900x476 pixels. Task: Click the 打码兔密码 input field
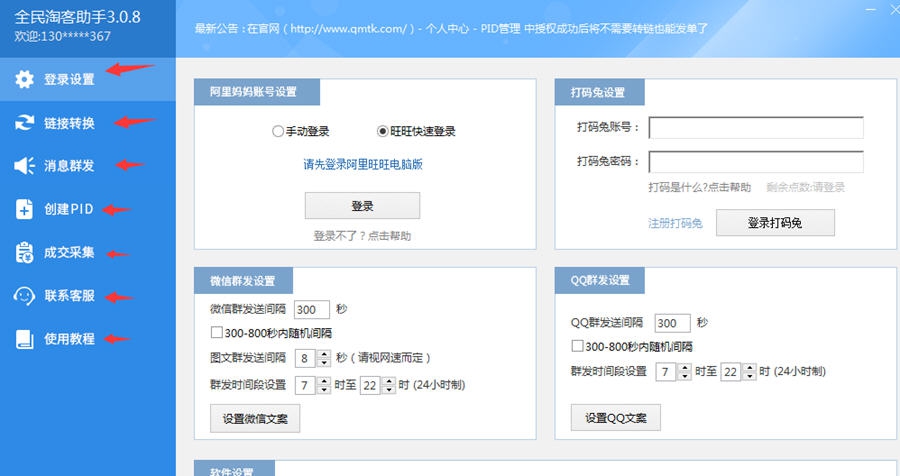pyautogui.click(x=756, y=161)
